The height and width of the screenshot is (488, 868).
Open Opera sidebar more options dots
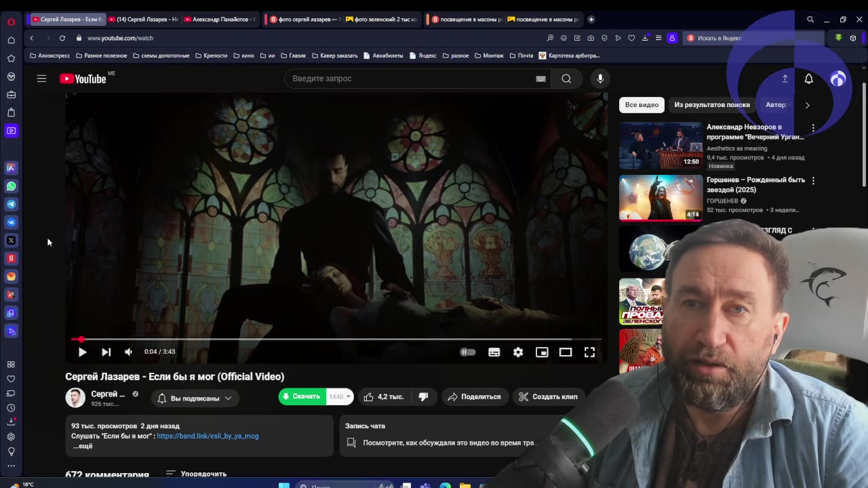[x=11, y=465]
